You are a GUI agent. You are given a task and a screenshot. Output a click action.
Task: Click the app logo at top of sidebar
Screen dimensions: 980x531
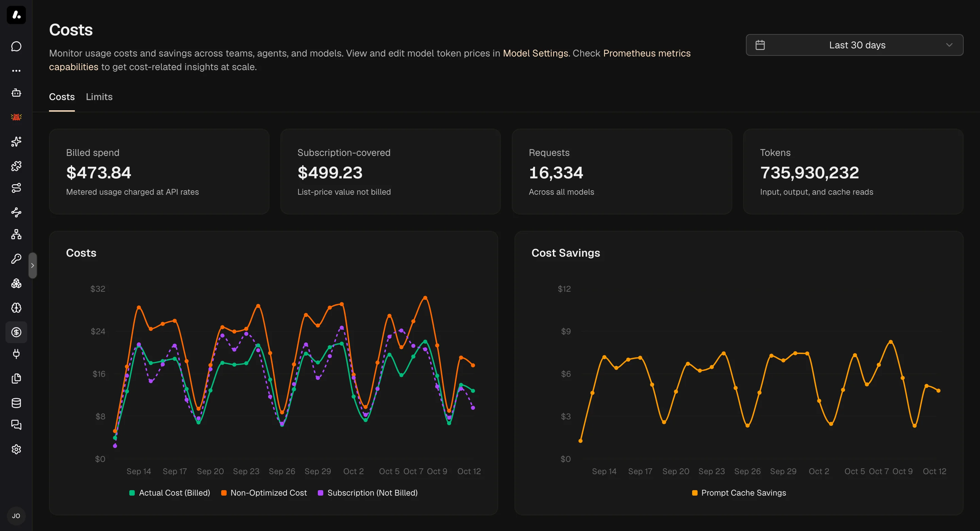click(16, 15)
